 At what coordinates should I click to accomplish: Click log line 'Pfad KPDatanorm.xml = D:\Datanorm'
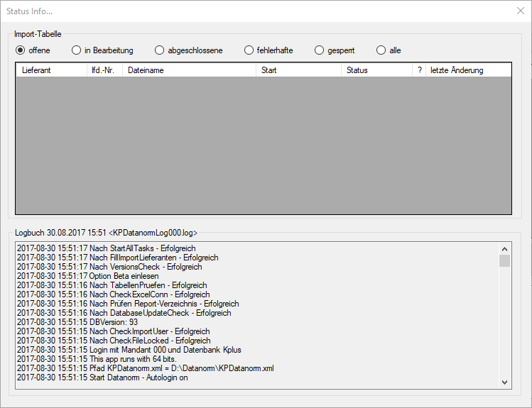pos(145,368)
